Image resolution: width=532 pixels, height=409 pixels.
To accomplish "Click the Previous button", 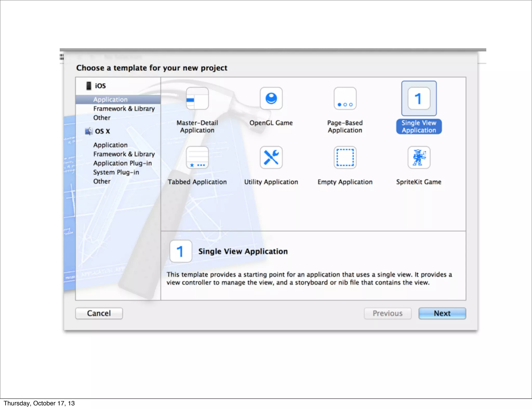I will (x=387, y=313).
